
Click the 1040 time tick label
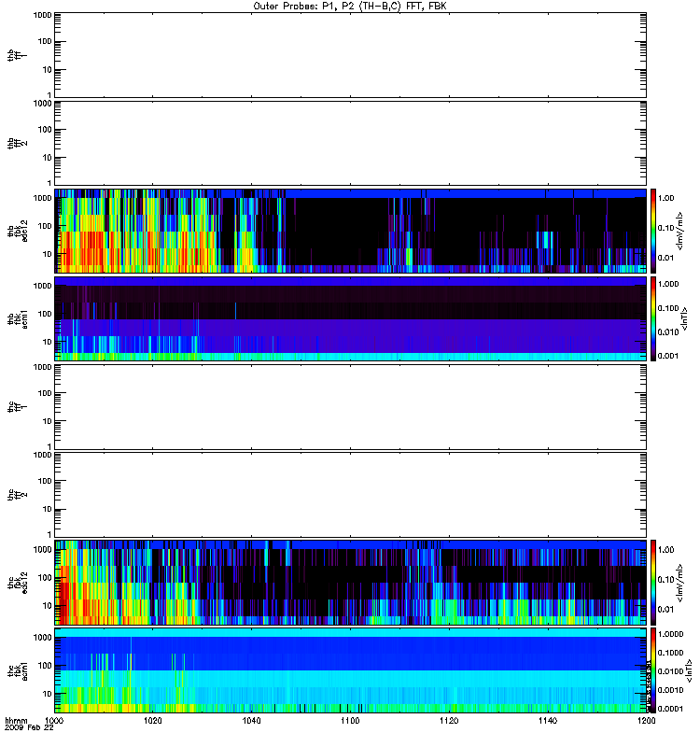251,721
